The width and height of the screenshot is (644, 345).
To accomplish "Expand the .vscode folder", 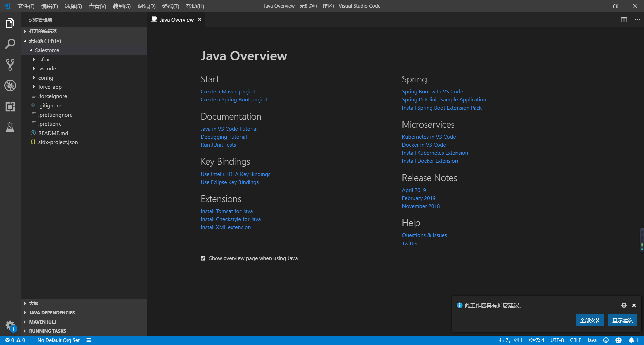I will (x=84, y=68).
